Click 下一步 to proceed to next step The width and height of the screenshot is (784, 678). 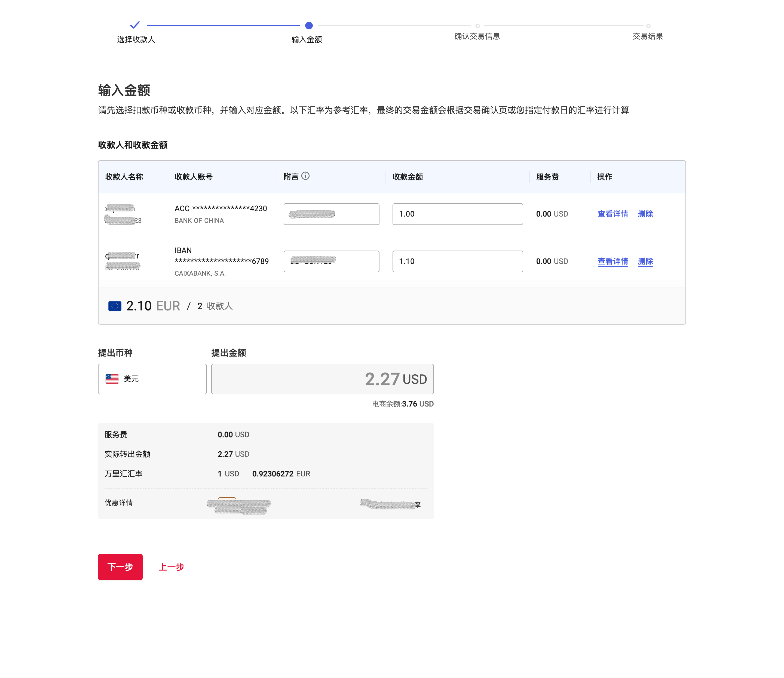(120, 567)
